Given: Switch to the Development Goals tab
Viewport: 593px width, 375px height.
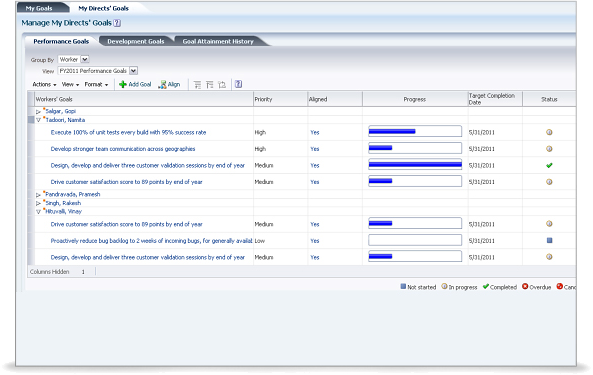Looking at the screenshot, I should click(x=136, y=41).
